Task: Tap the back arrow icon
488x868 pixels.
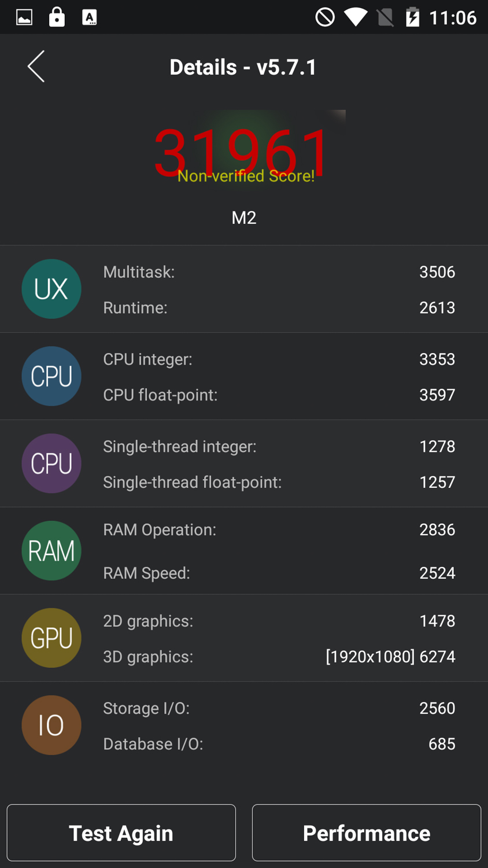Action: 36,67
